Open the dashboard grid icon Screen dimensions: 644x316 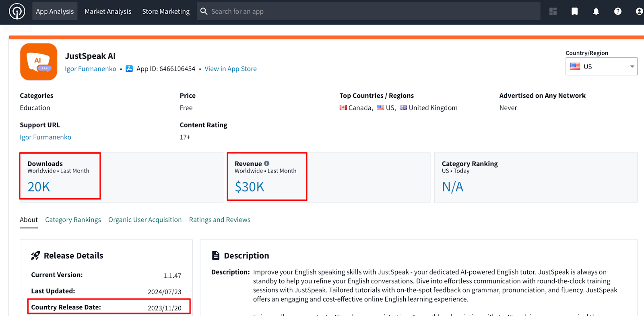(x=553, y=11)
